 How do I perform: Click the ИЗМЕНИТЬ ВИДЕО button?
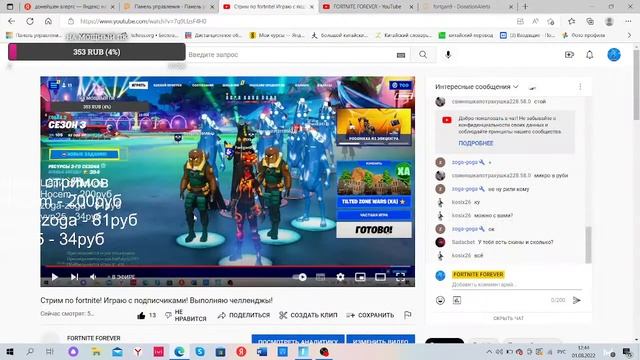(380, 340)
